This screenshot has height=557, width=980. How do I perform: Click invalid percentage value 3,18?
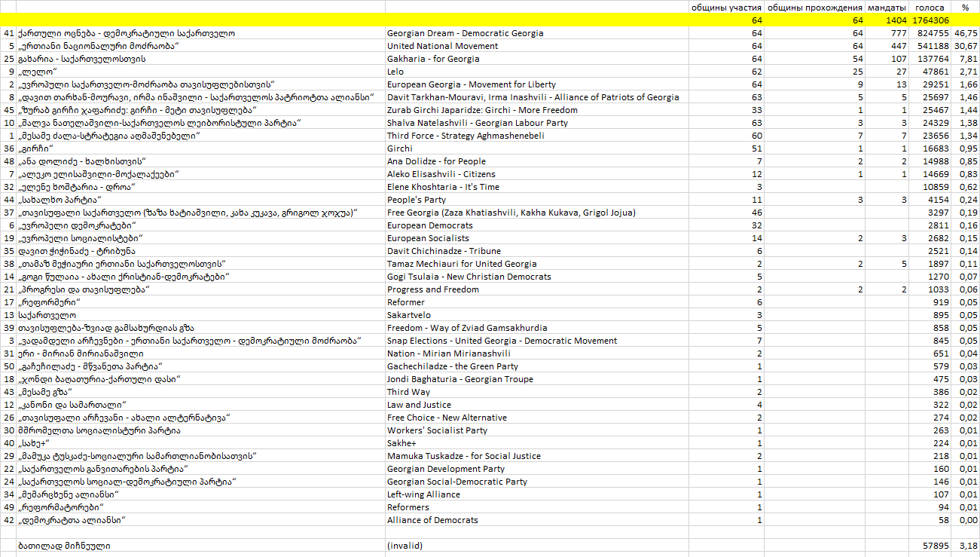tap(965, 546)
